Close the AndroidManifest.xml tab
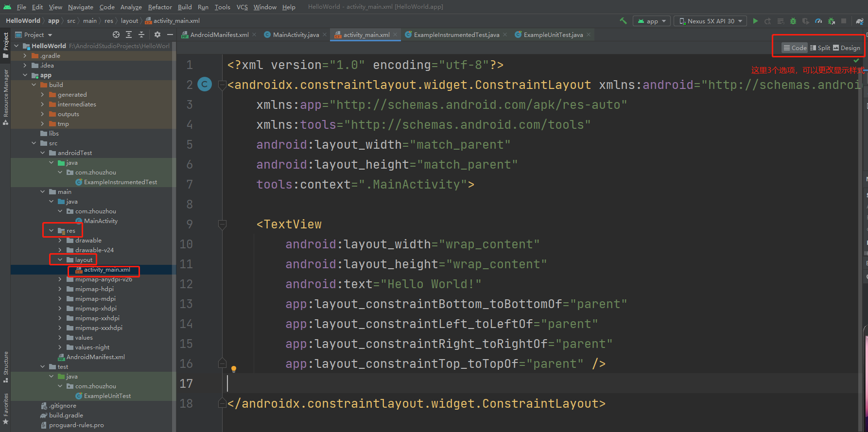The height and width of the screenshot is (432, 868). point(254,35)
